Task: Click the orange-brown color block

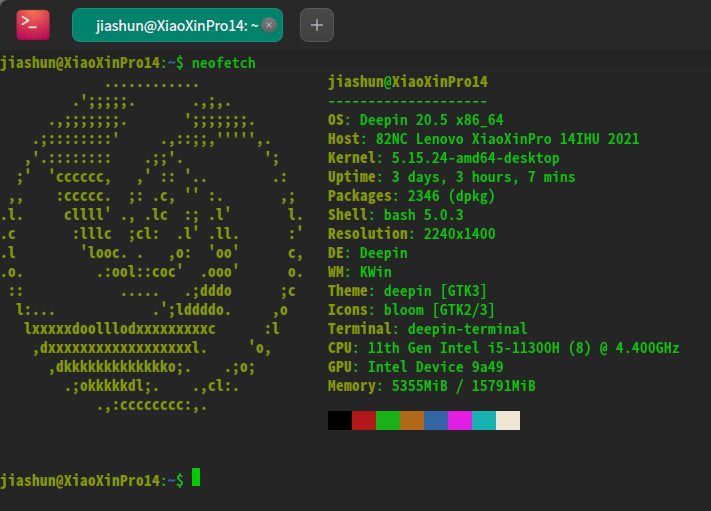Action: [412, 420]
